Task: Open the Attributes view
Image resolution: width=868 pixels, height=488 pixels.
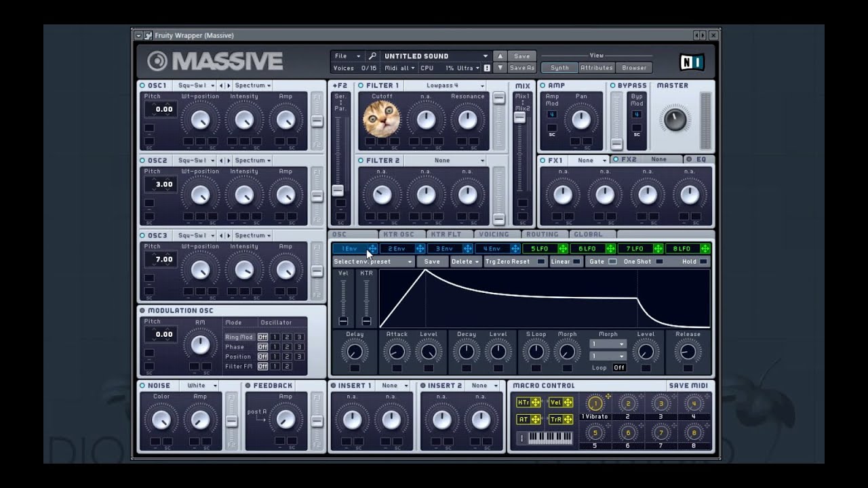Action: [x=597, y=68]
